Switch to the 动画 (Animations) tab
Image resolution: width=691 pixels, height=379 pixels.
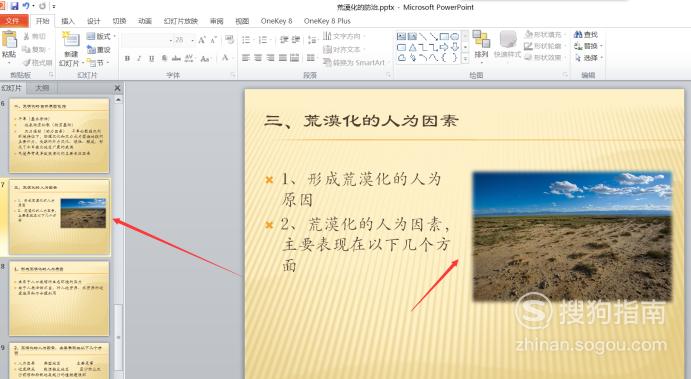click(x=145, y=21)
